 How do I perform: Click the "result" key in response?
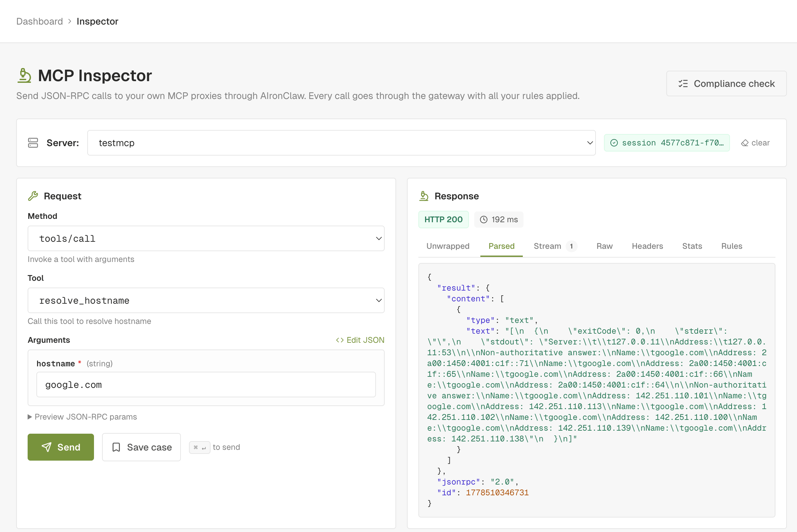click(456, 288)
